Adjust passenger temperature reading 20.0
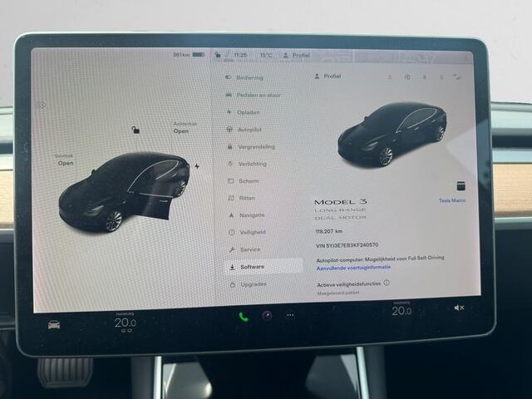The width and height of the screenshot is (532, 399). pos(401,311)
